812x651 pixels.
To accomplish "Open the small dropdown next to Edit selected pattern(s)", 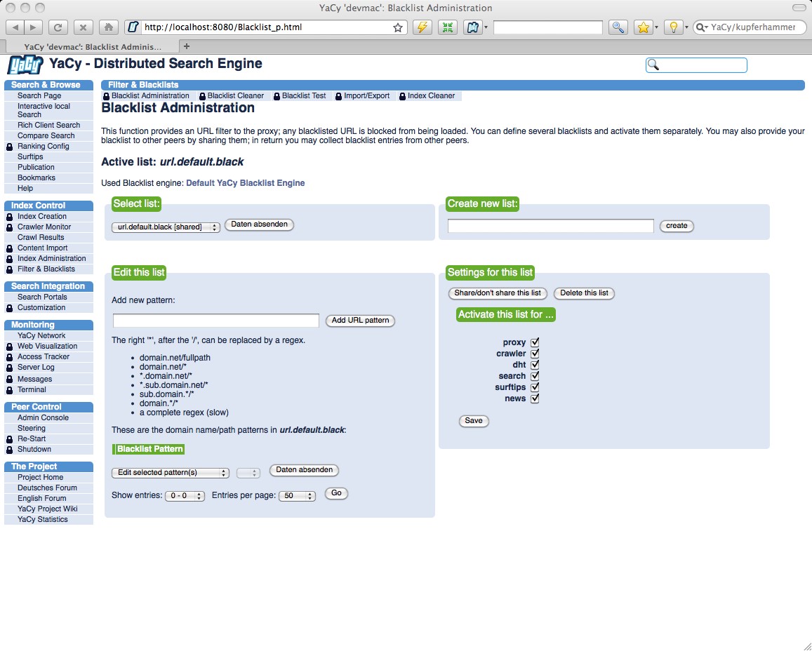I will point(248,473).
